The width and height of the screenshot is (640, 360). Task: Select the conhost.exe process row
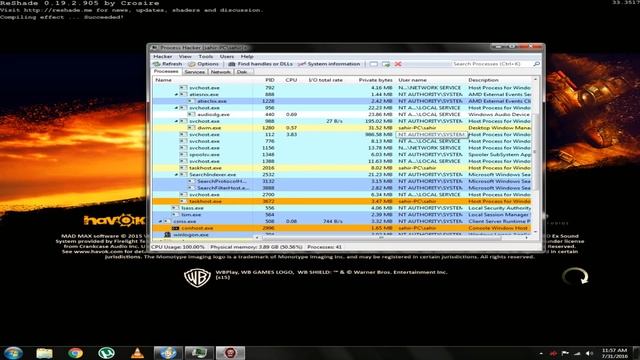coord(342,228)
